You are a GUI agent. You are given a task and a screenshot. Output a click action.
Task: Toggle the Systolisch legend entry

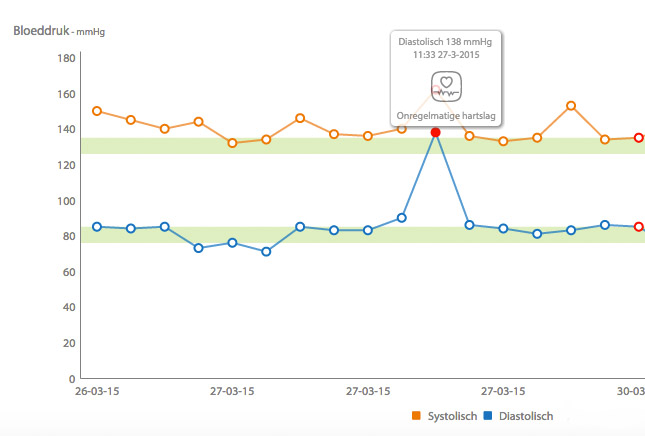[x=445, y=416]
